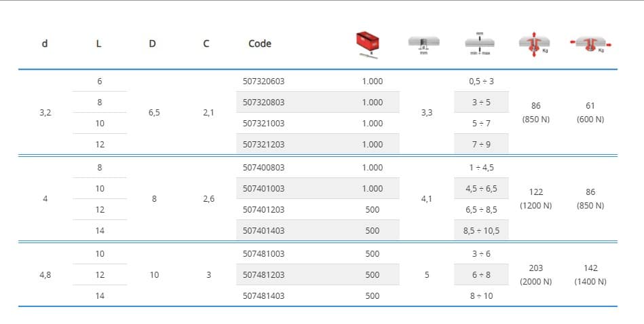Click the 203 (2000 N) tensile value
Viewport: 644px width, 324px height.
[535, 275]
